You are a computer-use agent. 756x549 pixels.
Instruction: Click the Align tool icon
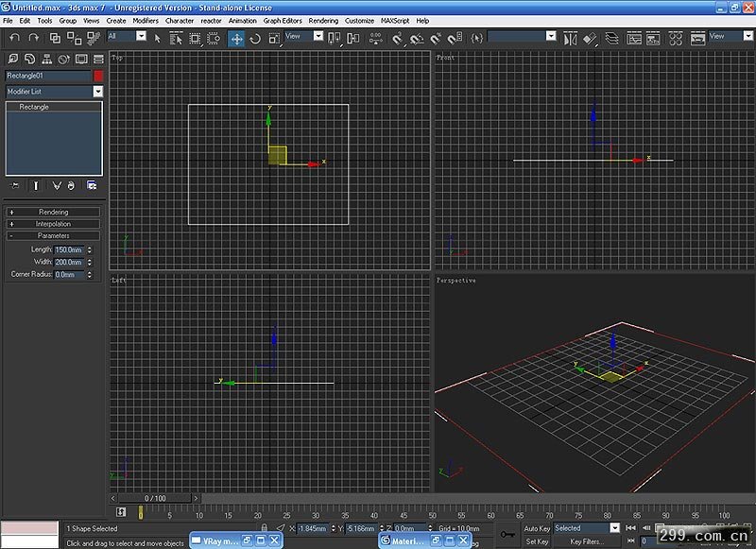coord(589,39)
